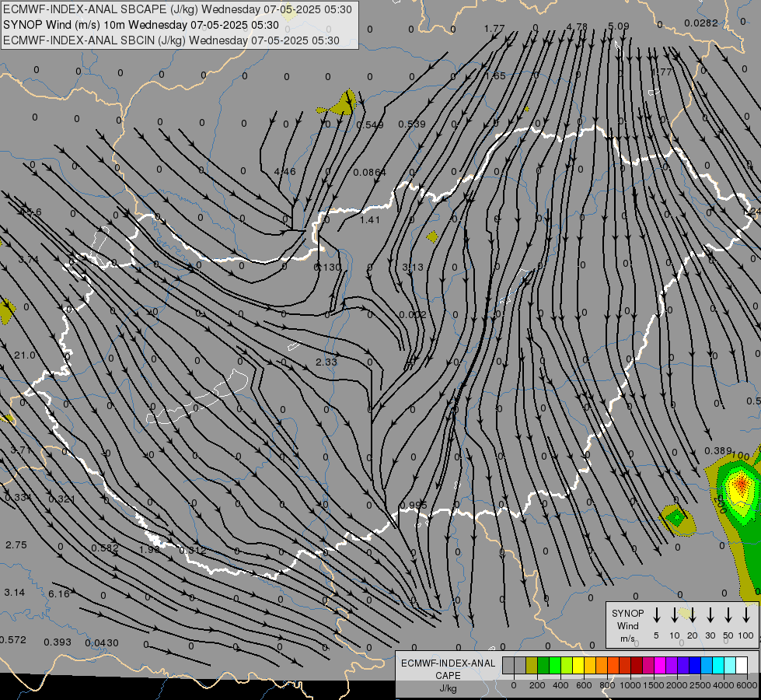Click the small olive diamond near value 3.13

pyautogui.click(x=432, y=237)
